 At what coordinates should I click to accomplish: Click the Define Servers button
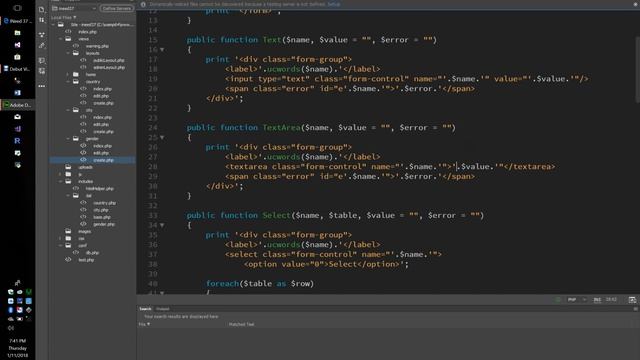[x=116, y=8]
